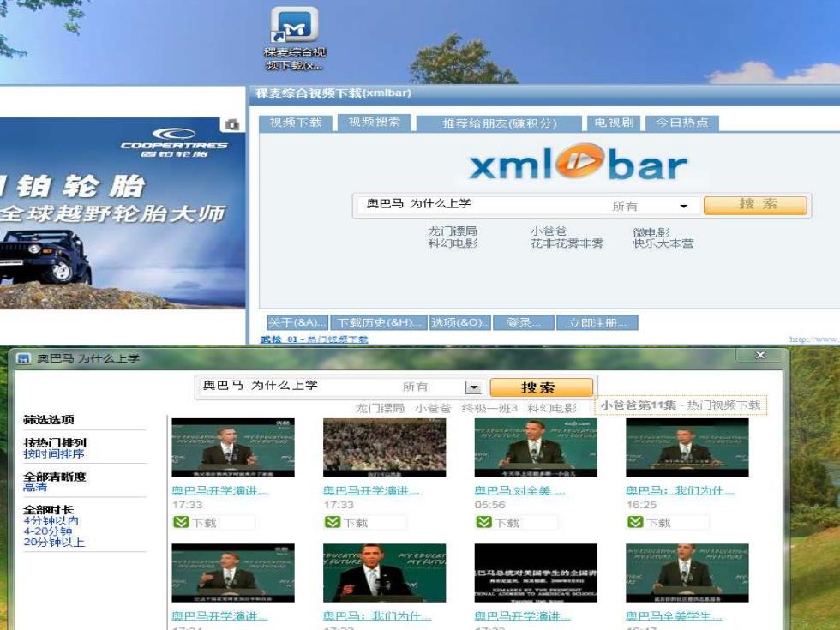Click the 登录... login button
This screenshot has width=840, height=630.
(523, 322)
